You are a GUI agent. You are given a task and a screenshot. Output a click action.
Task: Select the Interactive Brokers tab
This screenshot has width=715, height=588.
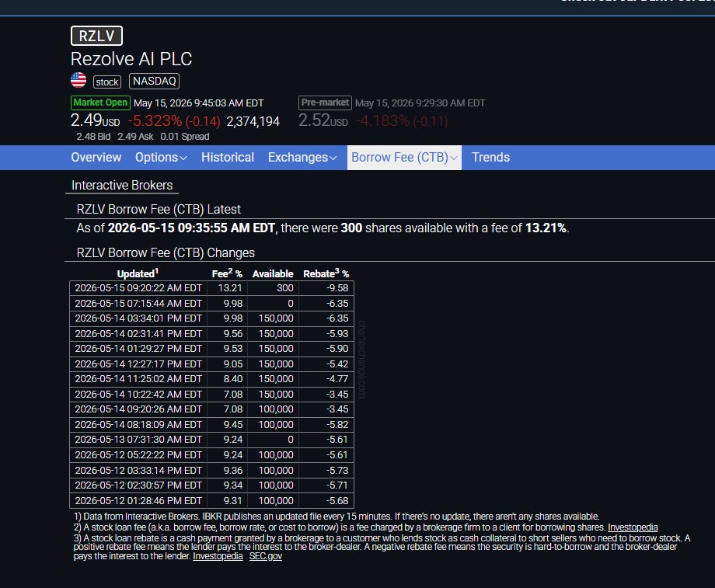coord(122,185)
